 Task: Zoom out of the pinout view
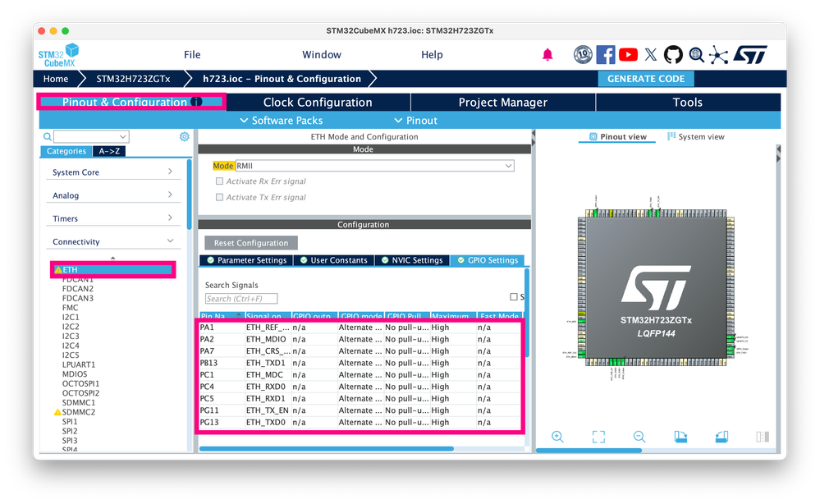point(639,437)
